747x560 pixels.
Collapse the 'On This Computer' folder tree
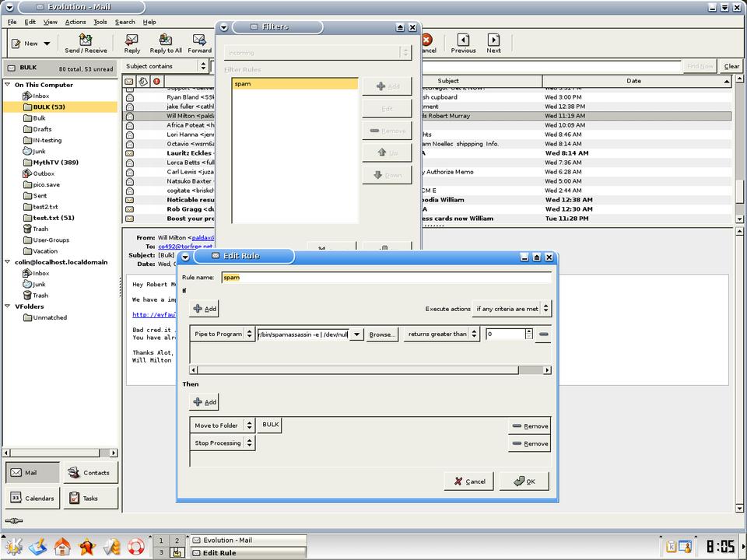pyautogui.click(x=8, y=85)
